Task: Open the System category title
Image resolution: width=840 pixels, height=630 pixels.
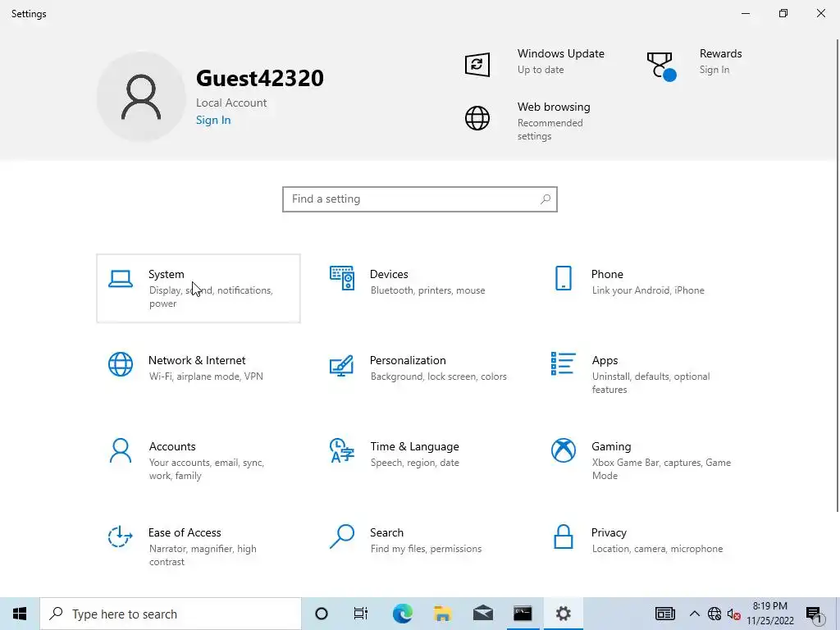Action: pyautogui.click(x=166, y=274)
